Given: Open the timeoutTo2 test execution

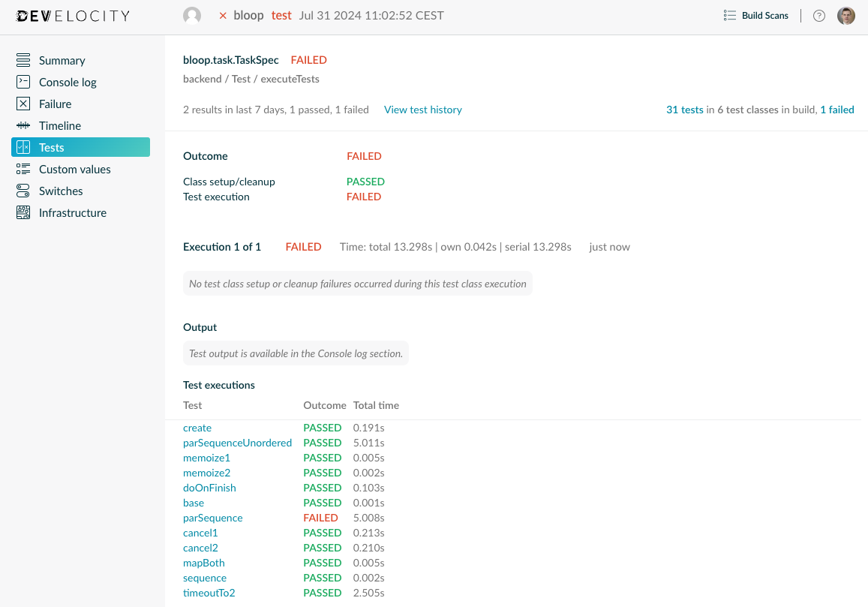Looking at the screenshot, I should 209,593.
